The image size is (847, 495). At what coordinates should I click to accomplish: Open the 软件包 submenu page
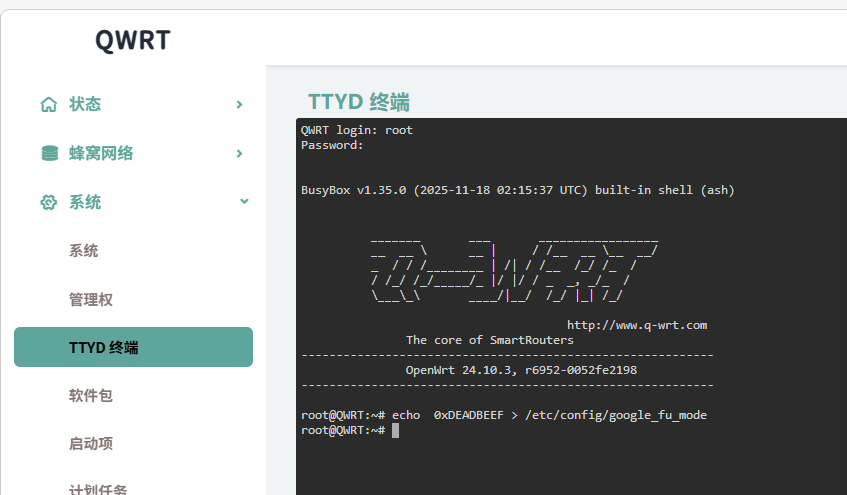(x=91, y=395)
